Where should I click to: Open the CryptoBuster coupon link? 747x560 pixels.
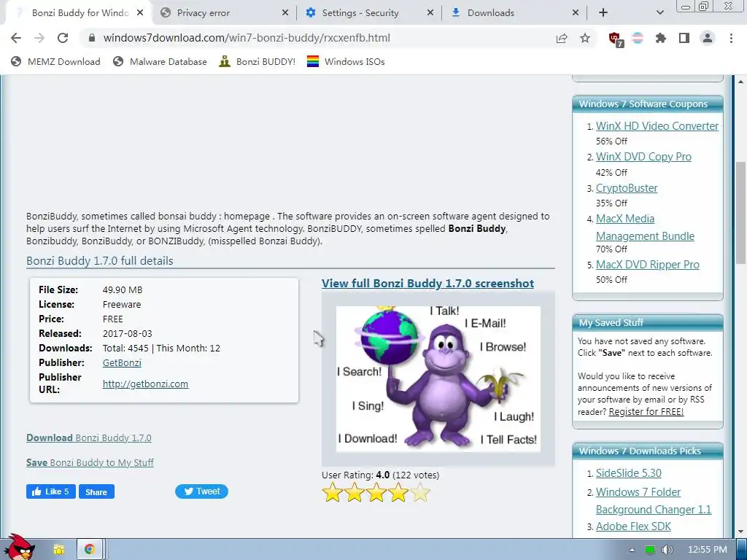627,188
